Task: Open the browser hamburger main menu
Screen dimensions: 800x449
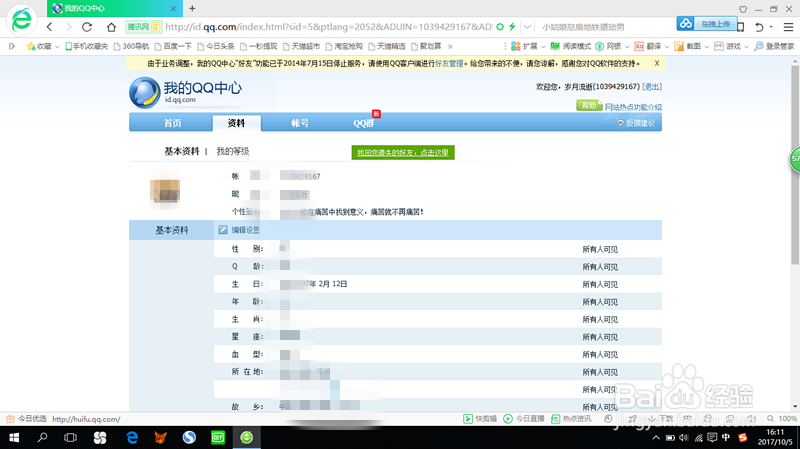Action: point(788,27)
